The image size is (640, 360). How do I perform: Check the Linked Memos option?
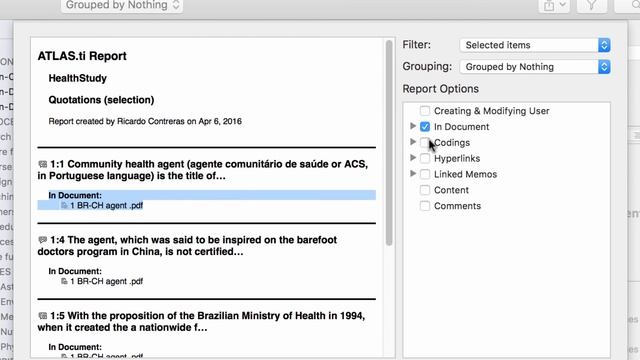(x=425, y=174)
